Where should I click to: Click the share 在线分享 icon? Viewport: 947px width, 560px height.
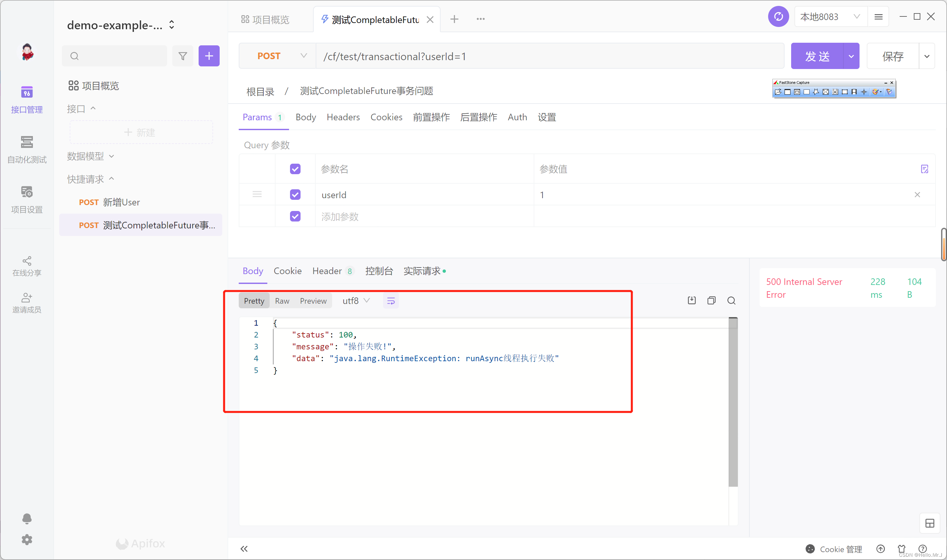point(27,260)
